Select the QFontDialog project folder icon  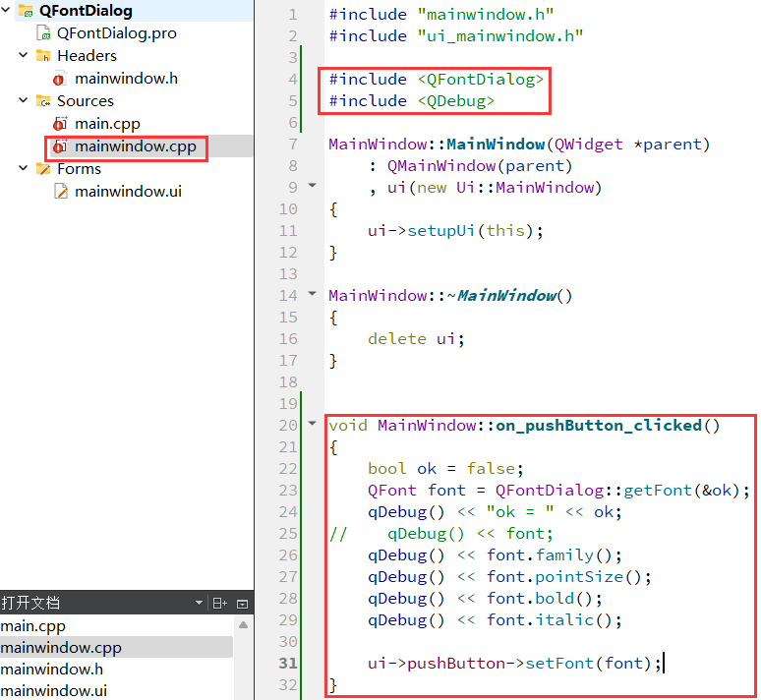26,10
